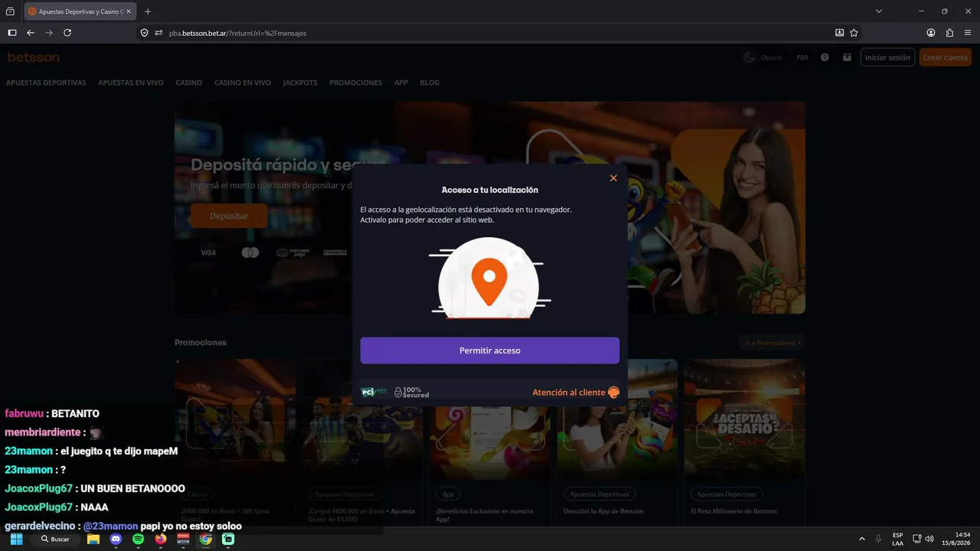Image resolution: width=980 pixels, height=551 pixels.
Task: Click the Iniciar sesión button
Action: coord(887,57)
